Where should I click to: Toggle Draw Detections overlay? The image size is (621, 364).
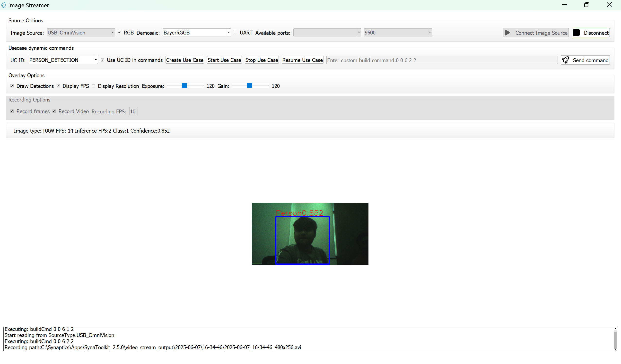pyautogui.click(x=12, y=86)
